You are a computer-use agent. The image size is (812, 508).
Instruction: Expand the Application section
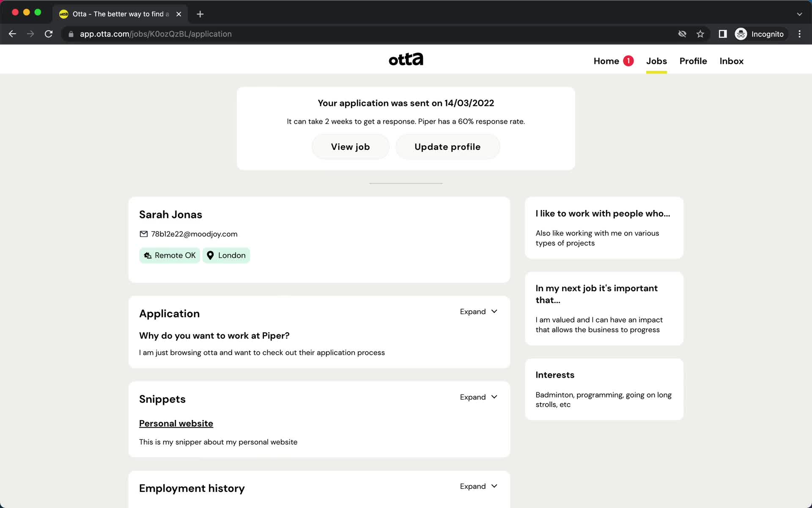click(x=478, y=311)
